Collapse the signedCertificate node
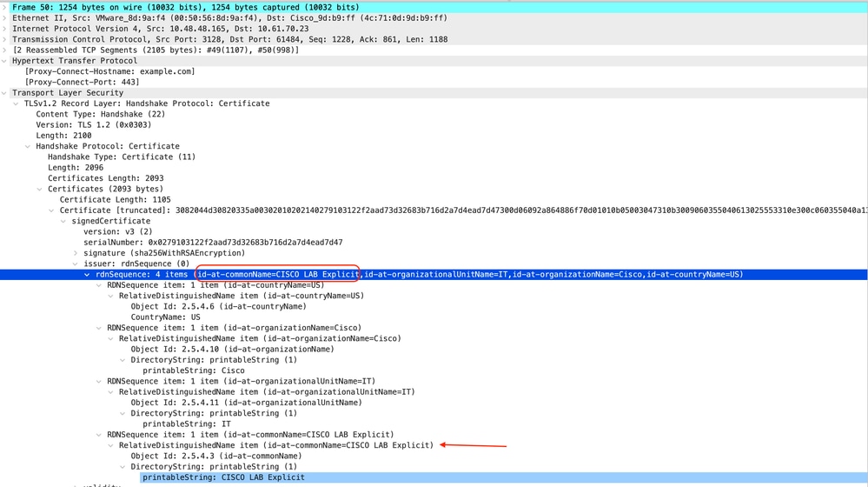 point(63,221)
